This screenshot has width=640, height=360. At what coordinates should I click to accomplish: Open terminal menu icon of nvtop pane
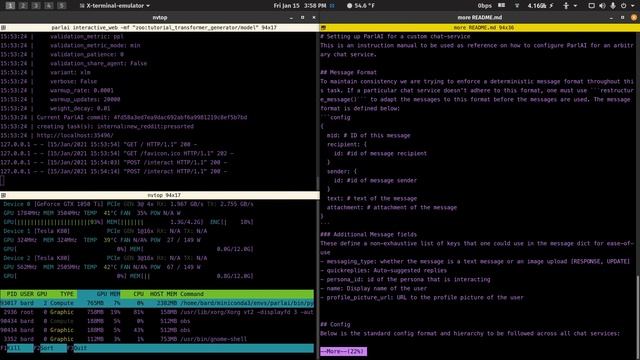pyautogui.click(x=3, y=195)
